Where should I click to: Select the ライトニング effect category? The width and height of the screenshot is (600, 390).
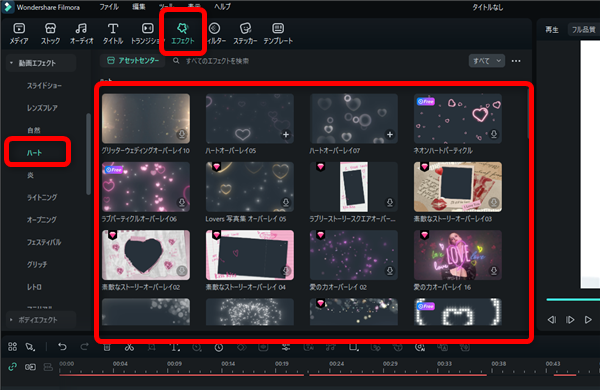42,197
